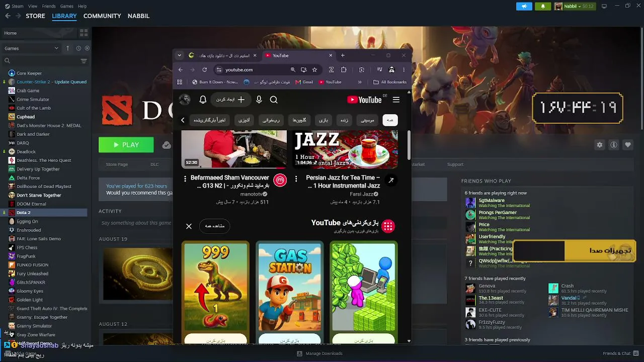644x362 pixels.
Task: Show Dota 2 game info icon
Action: pyautogui.click(x=614, y=145)
